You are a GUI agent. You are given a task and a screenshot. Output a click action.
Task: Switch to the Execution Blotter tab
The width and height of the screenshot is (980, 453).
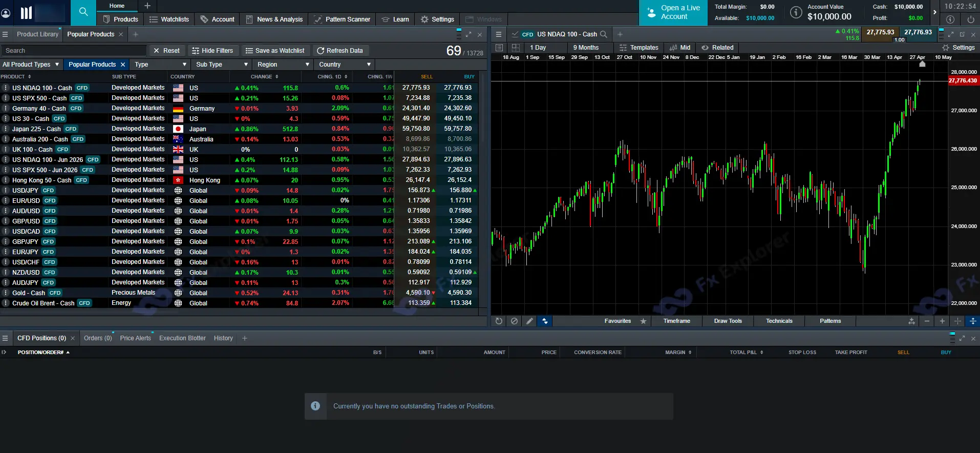[182, 338]
